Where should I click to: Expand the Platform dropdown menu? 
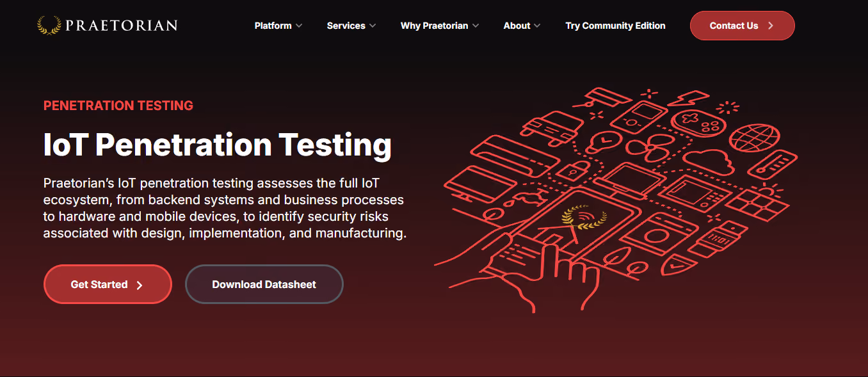(278, 26)
